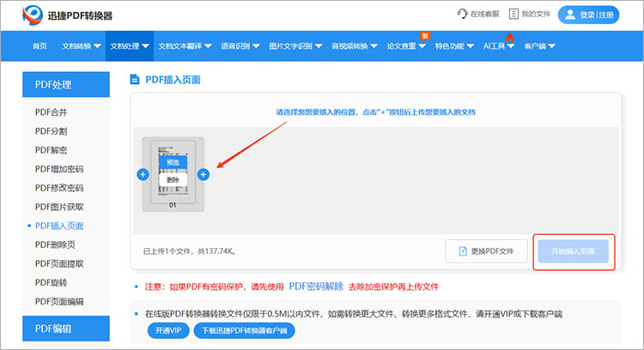The width and height of the screenshot is (644, 350).
Task: Expand AI工具 dropdown menu
Action: [499, 46]
